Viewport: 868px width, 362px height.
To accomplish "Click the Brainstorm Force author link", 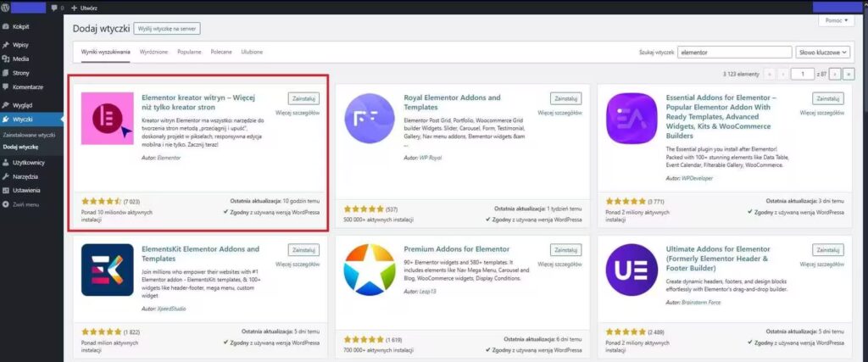I will (x=701, y=303).
